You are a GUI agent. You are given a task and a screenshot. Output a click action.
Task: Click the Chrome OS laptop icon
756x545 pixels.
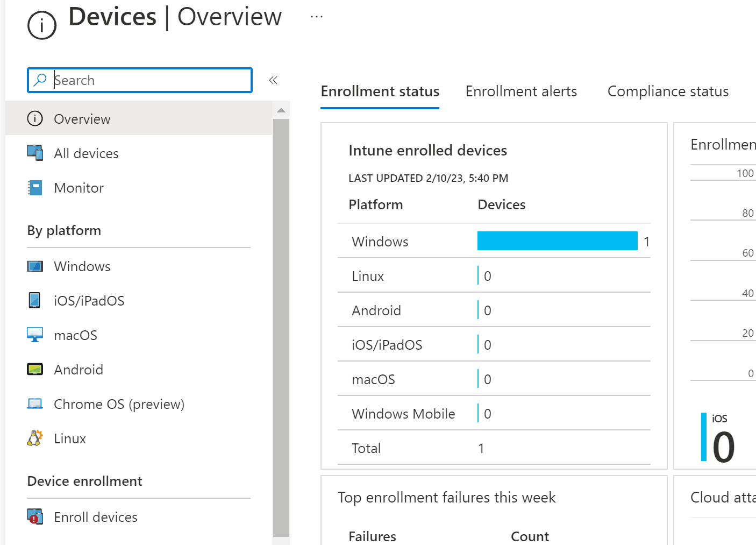pos(35,404)
